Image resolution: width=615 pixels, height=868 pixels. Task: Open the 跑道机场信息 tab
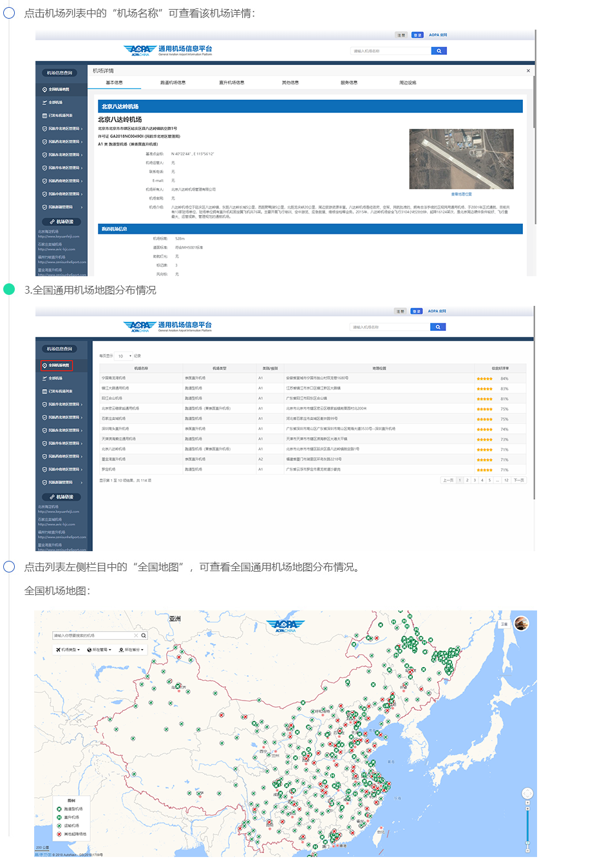pos(173,82)
